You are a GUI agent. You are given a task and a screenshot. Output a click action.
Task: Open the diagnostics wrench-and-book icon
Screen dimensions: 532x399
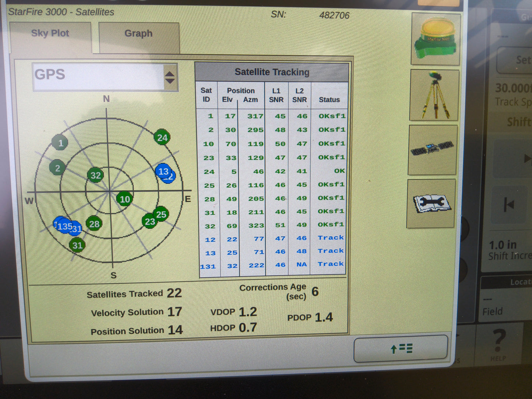tap(431, 204)
